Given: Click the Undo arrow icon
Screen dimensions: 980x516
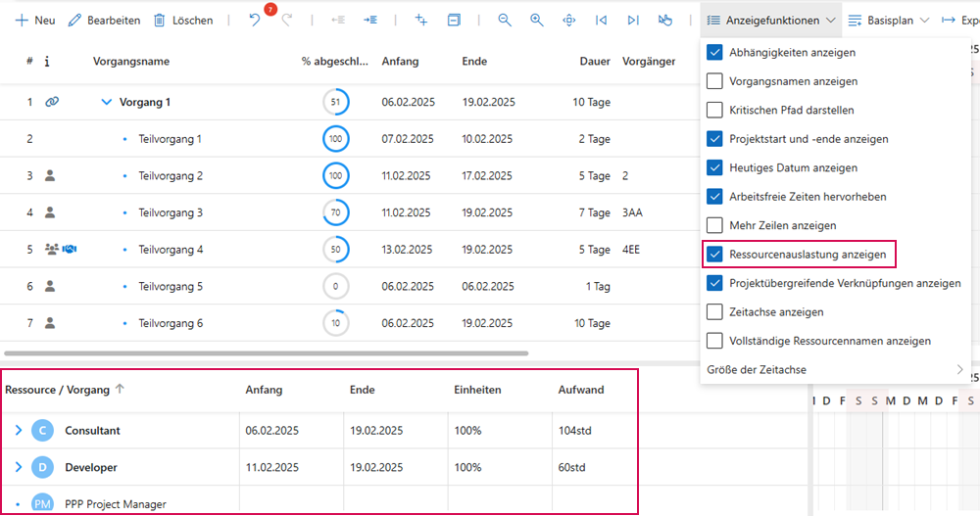Looking at the screenshot, I should pos(255,21).
